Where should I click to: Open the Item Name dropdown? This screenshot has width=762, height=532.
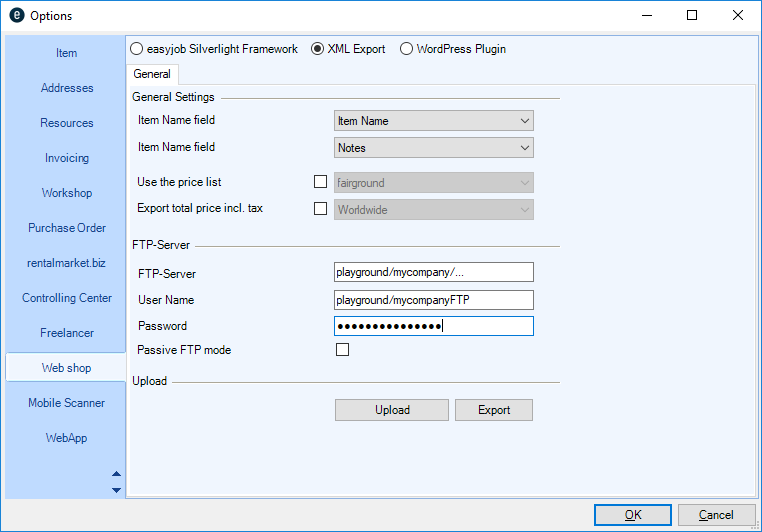pyautogui.click(x=433, y=121)
